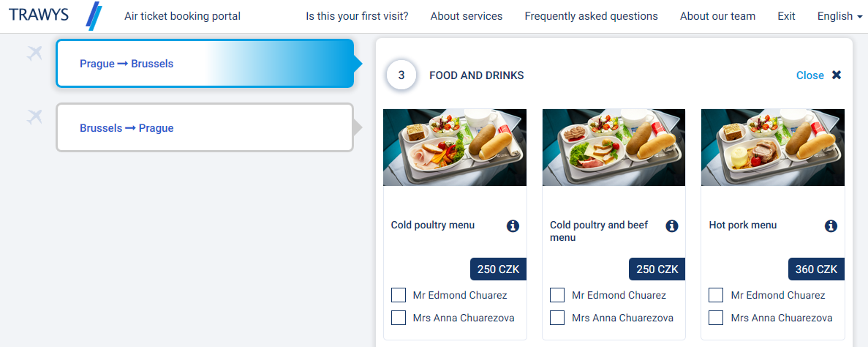The image size is (868, 347).
Task: Check Mr Edmond Chuarez for Cold poultry menu
Action: click(x=399, y=295)
